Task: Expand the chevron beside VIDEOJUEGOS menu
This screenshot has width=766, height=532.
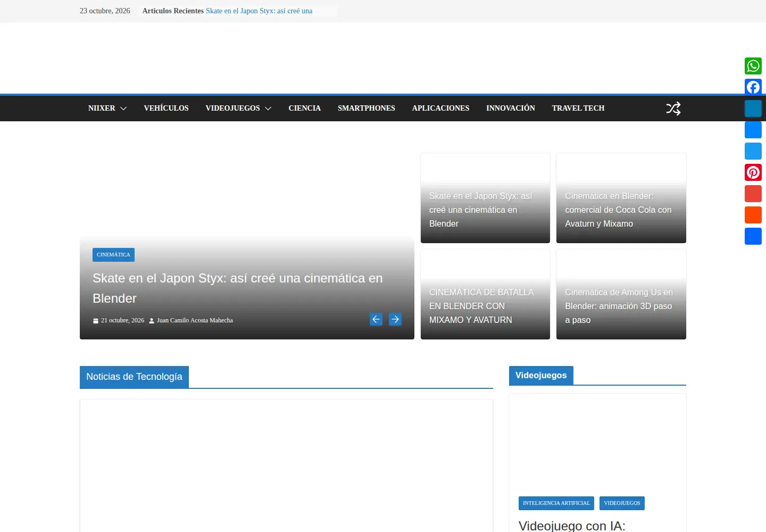Action: [268, 109]
